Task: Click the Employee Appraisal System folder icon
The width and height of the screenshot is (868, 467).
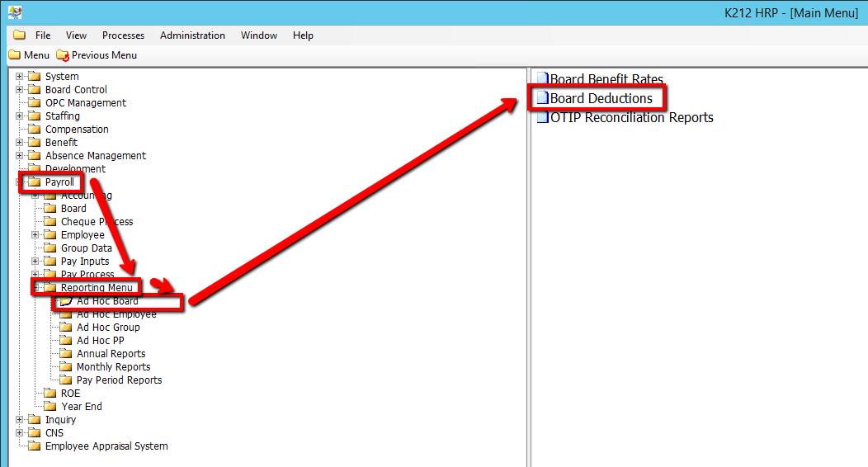Action: coord(34,446)
